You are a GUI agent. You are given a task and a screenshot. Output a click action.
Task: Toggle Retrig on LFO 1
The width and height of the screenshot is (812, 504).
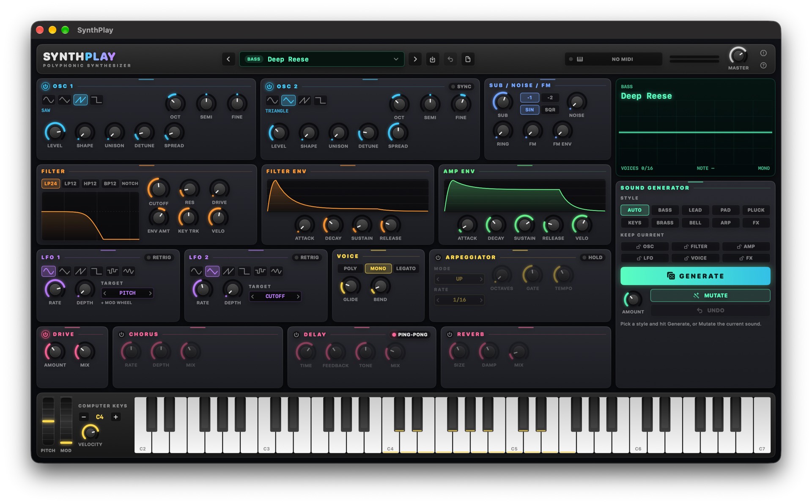[159, 257]
